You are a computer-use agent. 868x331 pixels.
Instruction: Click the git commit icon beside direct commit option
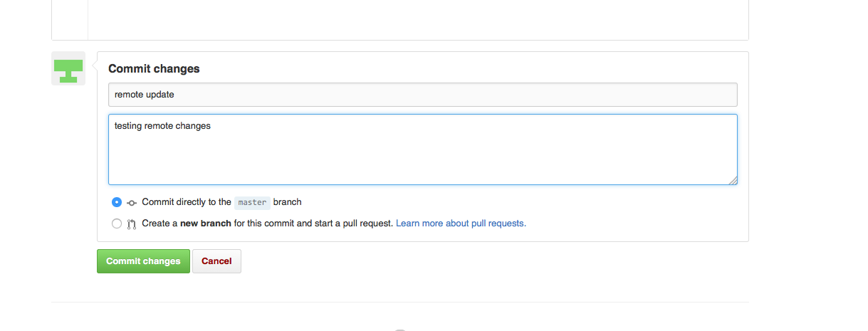pos(132,203)
